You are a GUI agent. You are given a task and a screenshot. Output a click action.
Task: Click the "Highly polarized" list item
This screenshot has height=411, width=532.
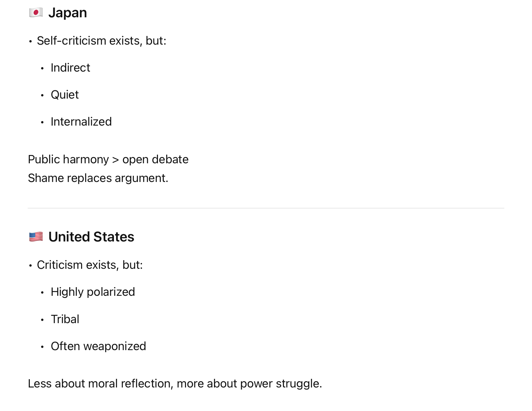[93, 292]
